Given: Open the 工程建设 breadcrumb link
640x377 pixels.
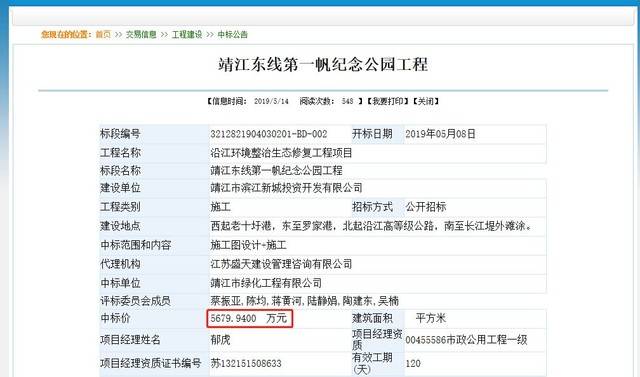Looking at the screenshot, I should coord(187,34).
